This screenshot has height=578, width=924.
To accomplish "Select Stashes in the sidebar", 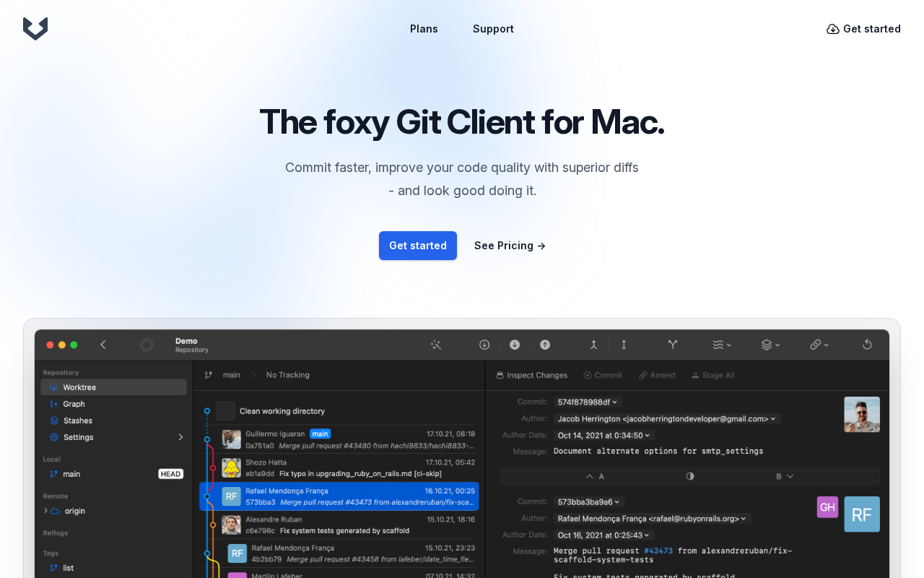I will [114, 420].
